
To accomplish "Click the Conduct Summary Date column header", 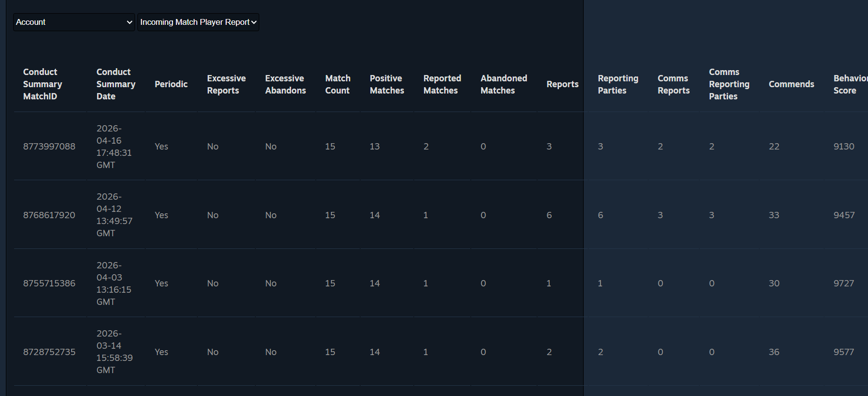I will click(x=116, y=84).
